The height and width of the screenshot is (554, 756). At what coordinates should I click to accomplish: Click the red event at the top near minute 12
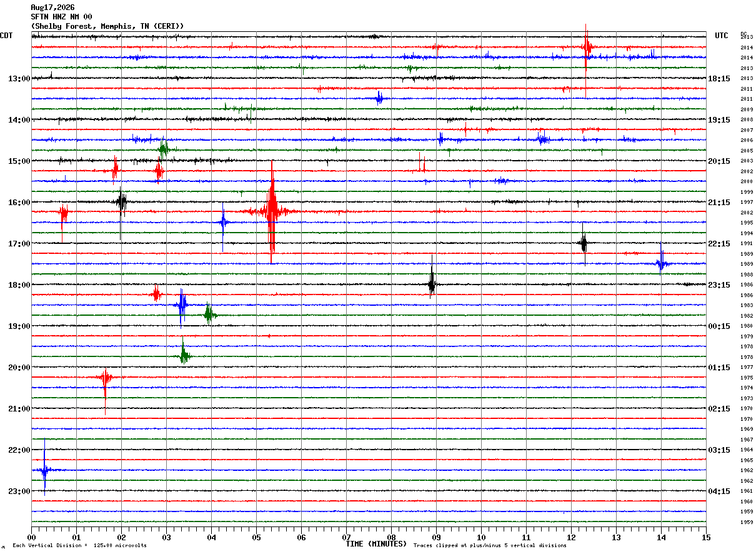[x=586, y=47]
